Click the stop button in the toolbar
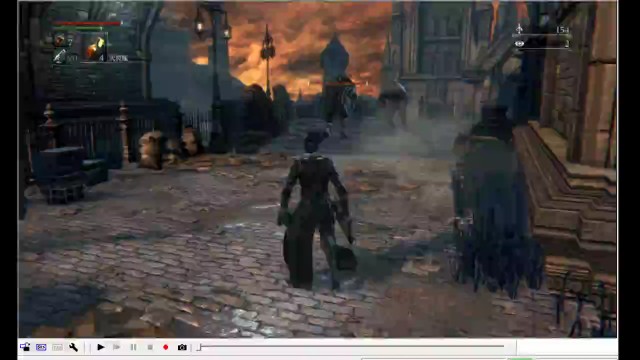 (x=150, y=347)
